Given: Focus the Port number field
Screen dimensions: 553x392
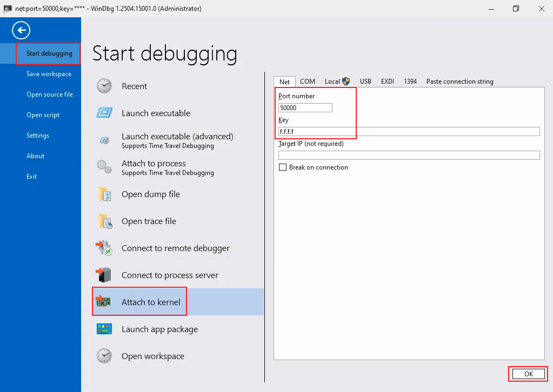Looking at the screenshot, I should pyautogui.click(x=305, y=108).
